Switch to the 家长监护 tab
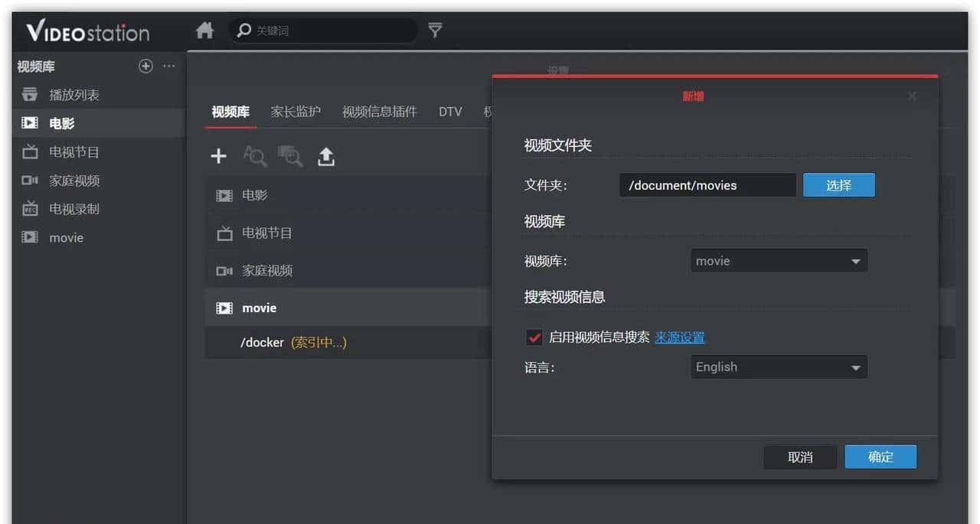The image size is (980, 524). (296, 111)
